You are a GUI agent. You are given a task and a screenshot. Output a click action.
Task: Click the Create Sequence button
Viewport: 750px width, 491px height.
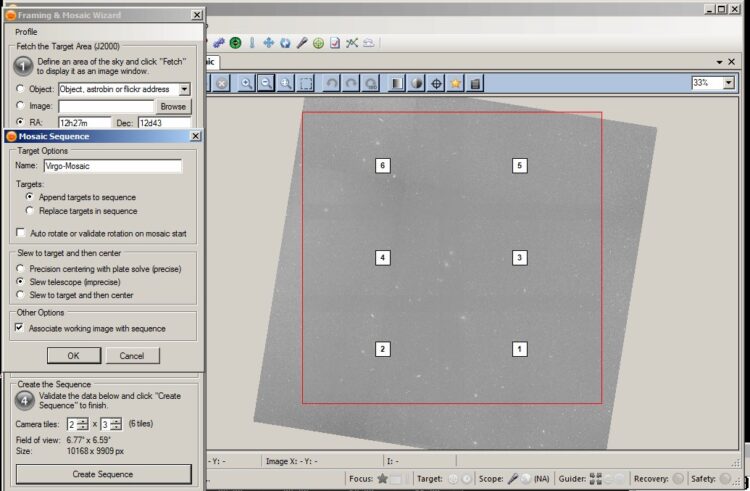point(103,474)
